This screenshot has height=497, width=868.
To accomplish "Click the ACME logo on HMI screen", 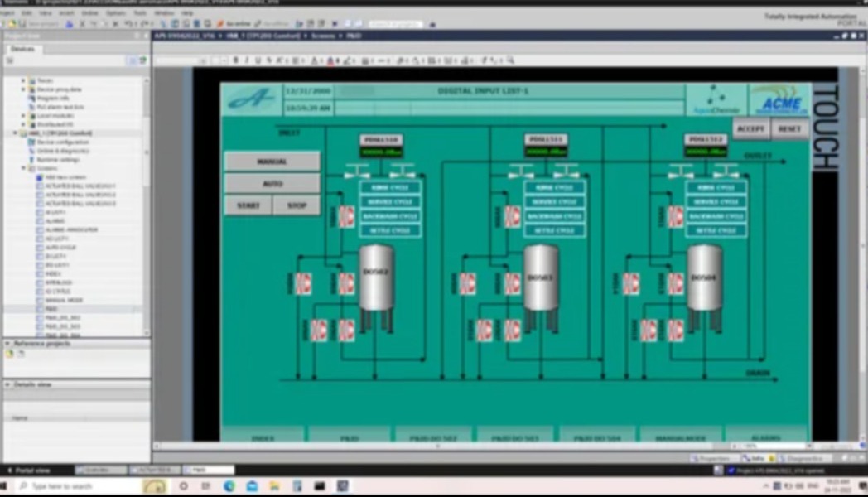I will coord(781,100).
